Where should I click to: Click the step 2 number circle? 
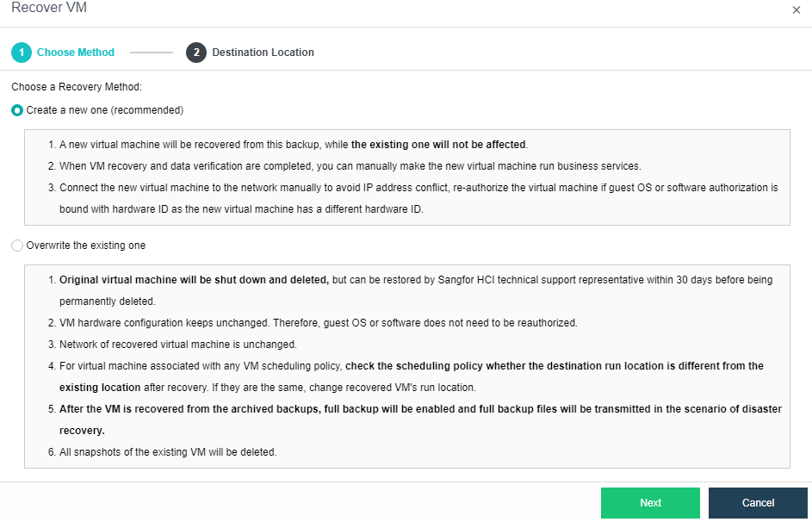(196, 53)
